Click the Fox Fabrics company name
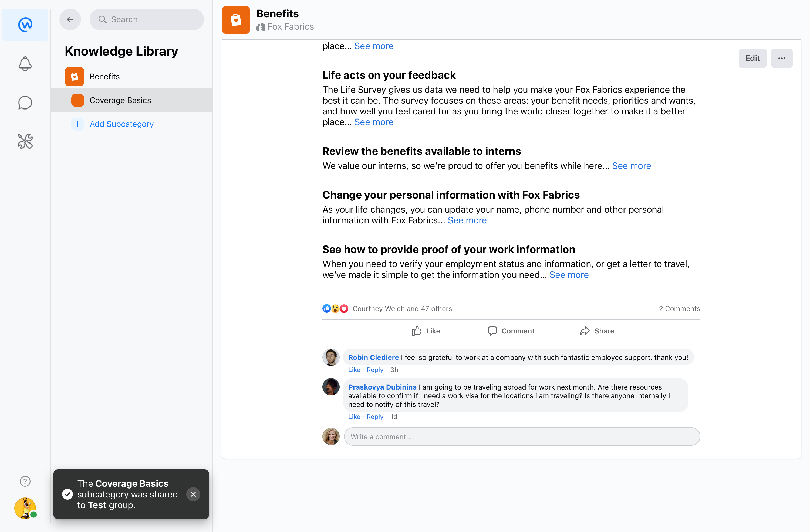The height and width of the screenshot is (532, 810). tap(291, 27)
